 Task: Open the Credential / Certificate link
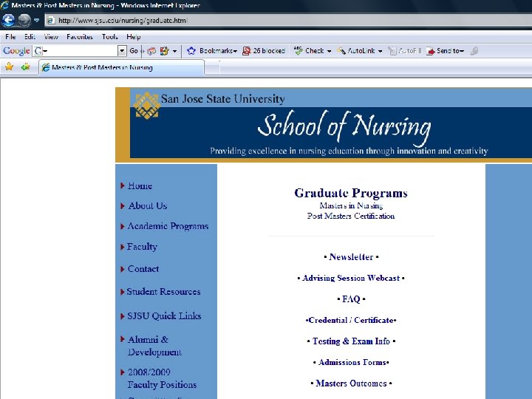[351, 320]
